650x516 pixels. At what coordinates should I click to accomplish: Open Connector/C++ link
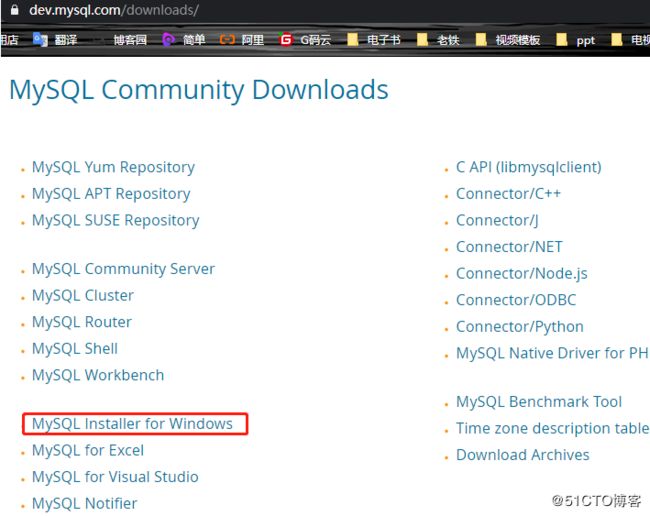click(x=508, y=194)
